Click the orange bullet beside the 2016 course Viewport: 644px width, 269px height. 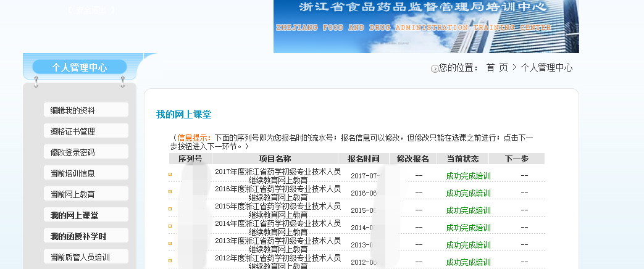click(x=170, y=192)
